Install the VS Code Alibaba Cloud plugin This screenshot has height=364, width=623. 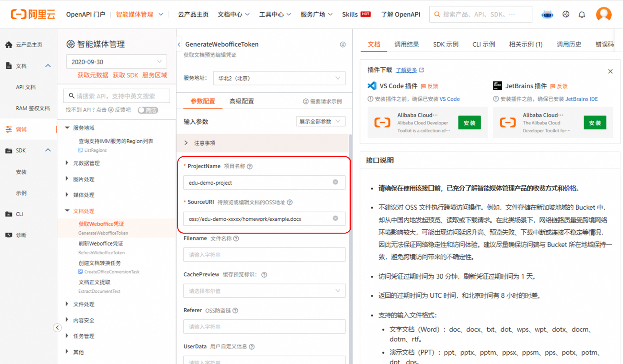point(470,123)
